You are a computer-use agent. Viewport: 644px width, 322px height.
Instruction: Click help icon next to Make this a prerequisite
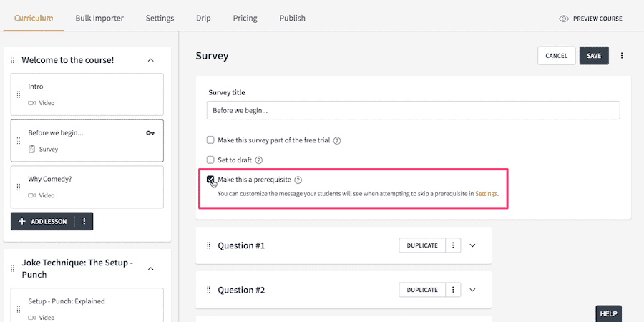(298, 180)
